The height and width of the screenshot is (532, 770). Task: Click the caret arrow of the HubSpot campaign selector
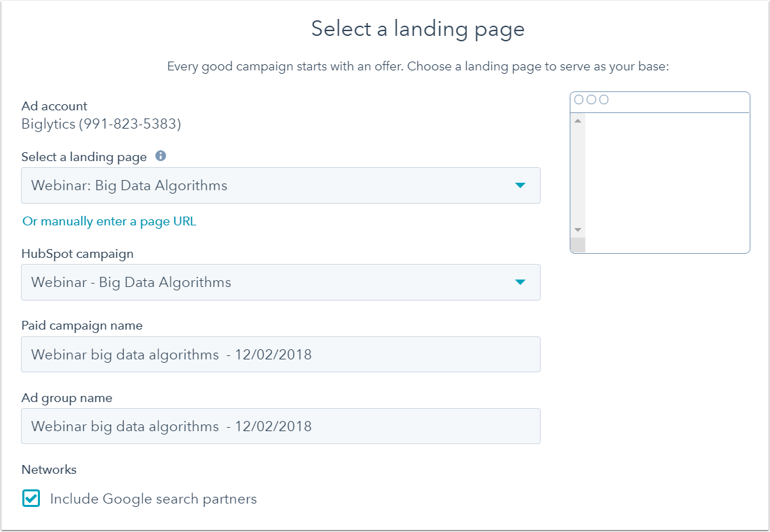(x=520, y=282)
